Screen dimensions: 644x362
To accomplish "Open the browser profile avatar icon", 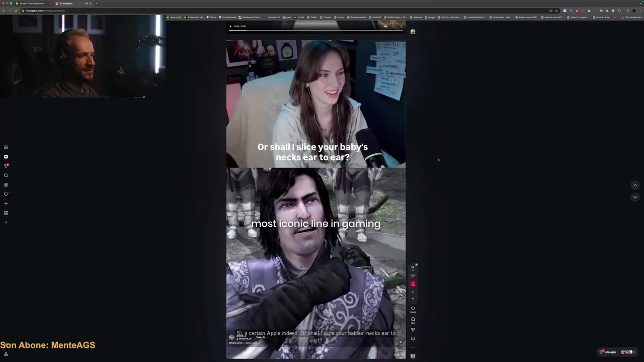I will coord(634,11).
